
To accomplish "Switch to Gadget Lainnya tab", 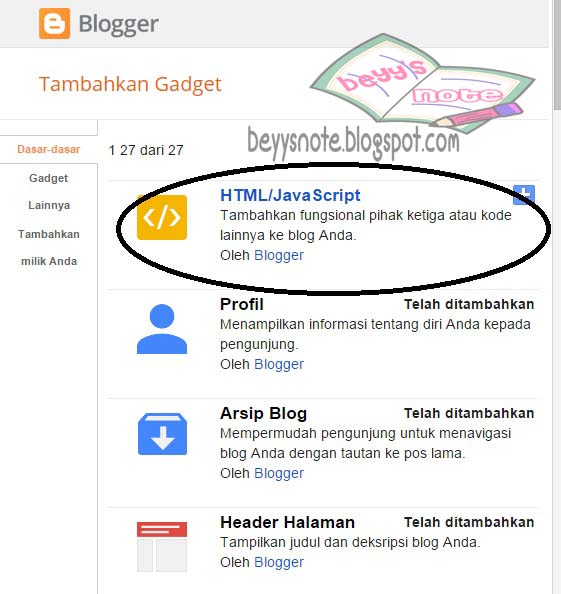I will [x=49, y=192].
